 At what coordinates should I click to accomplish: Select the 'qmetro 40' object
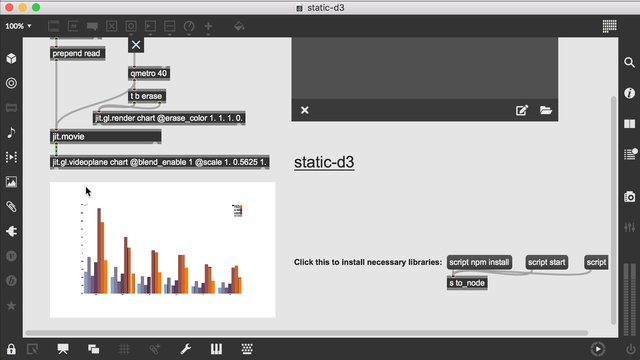149,73
